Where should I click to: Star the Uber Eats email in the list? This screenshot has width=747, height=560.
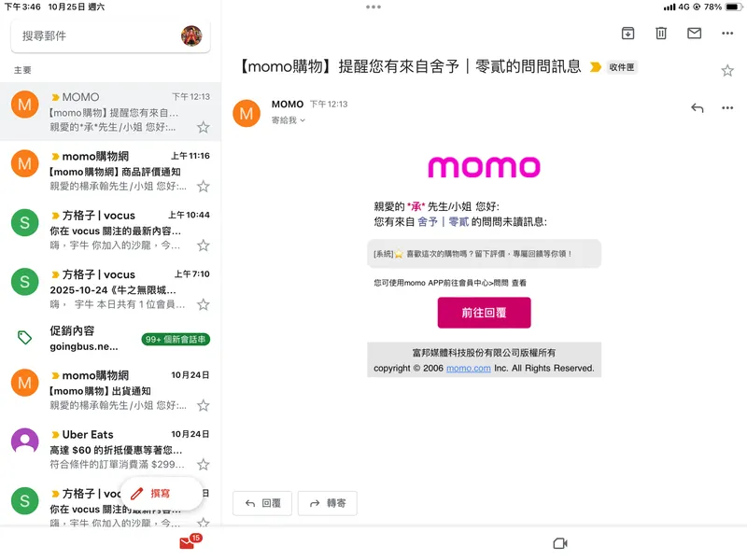pyautogui.click(x=204, y=464)
